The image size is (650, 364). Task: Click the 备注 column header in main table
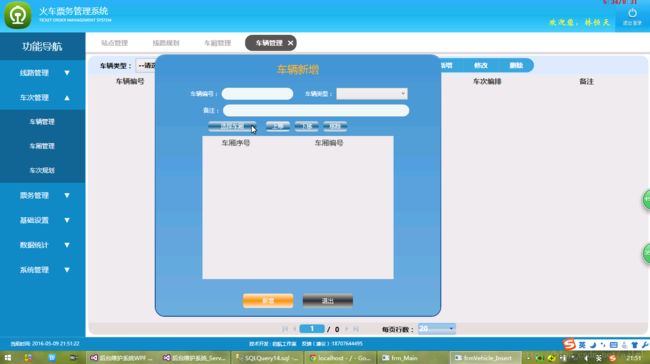[586, 82]
